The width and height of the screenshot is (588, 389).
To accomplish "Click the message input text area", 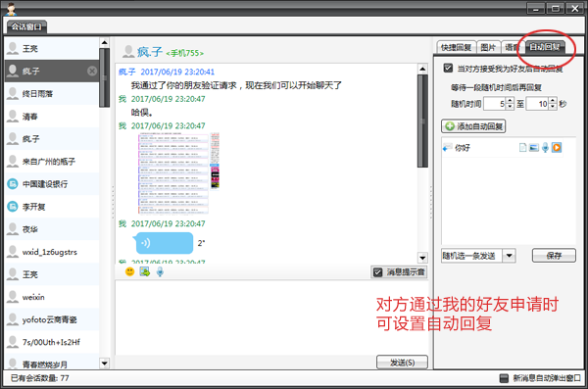I will coord(271,316).
